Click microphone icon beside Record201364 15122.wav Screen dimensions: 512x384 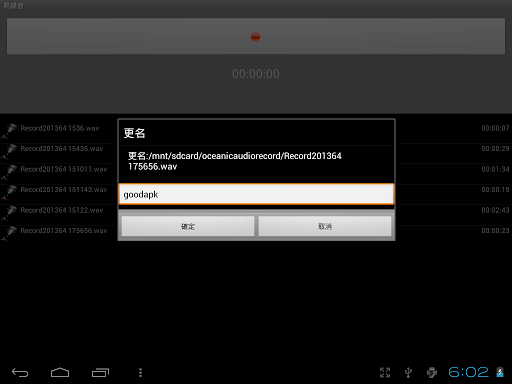(9, 212)
